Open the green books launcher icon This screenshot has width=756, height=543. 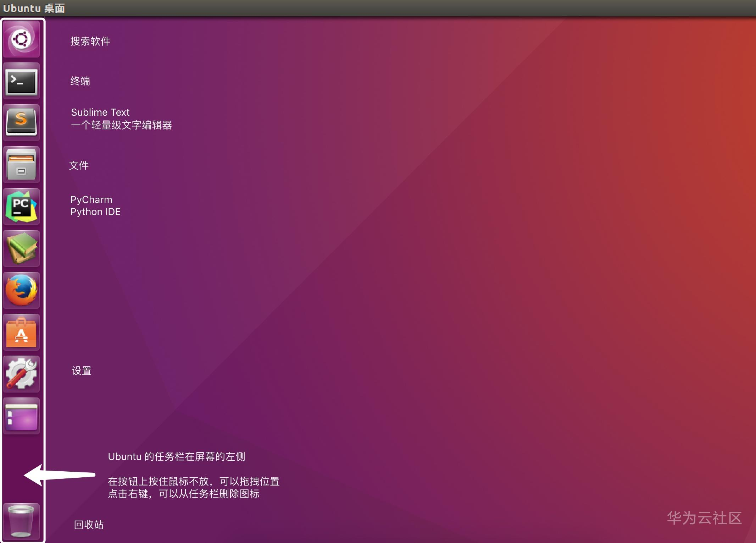click(x=21, y=248)
